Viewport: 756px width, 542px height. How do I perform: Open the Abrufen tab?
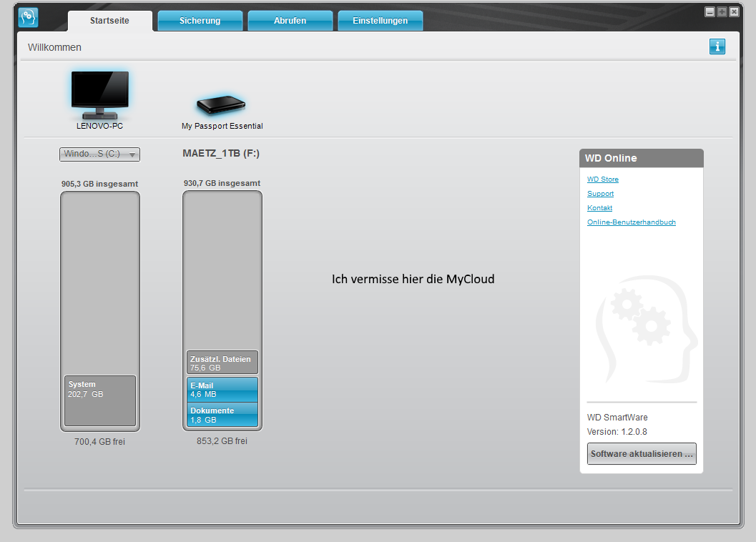click(290, 21)
